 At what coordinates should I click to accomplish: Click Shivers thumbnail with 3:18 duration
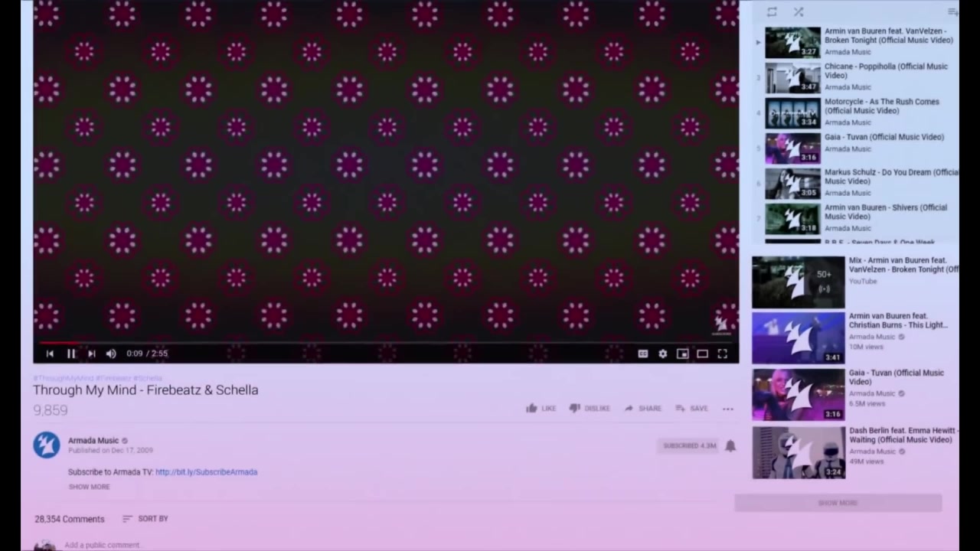point(793,218)
